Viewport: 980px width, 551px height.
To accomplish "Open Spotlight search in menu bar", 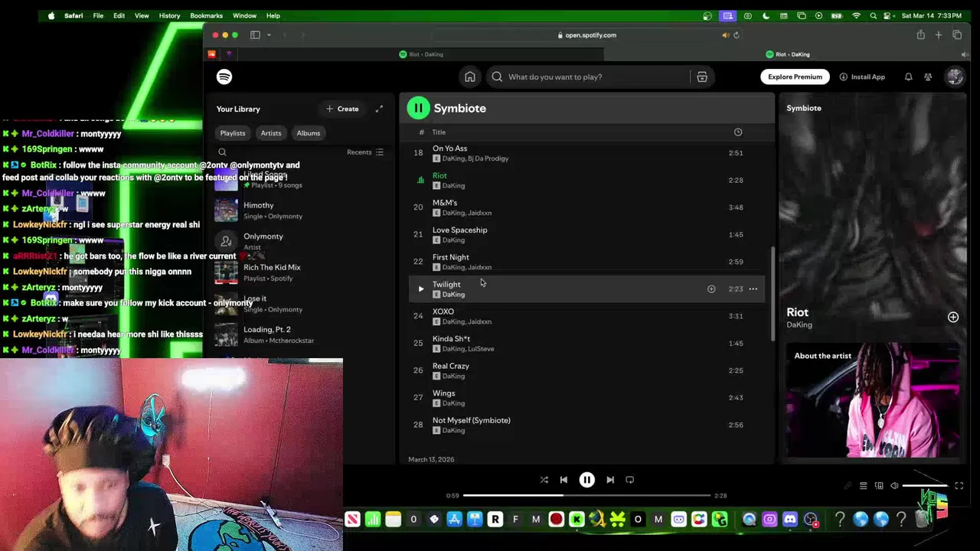I will 873,15.
